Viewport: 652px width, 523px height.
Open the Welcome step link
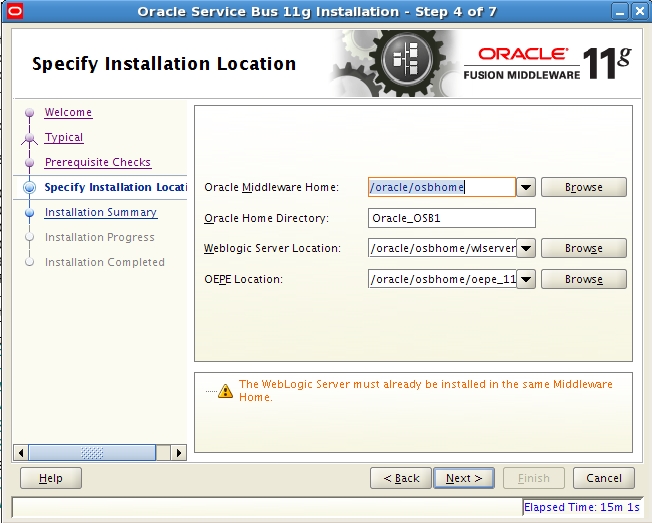point(68,112)
